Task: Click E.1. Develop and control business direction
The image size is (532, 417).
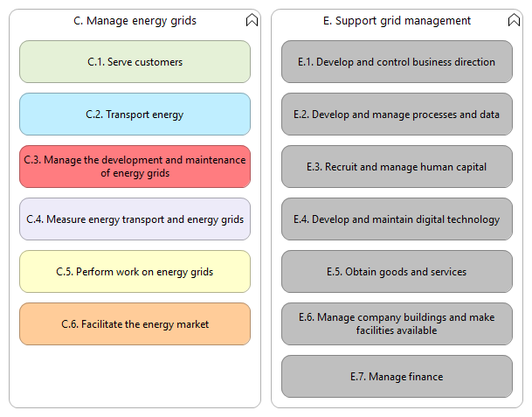Action: tap(397, 62)
